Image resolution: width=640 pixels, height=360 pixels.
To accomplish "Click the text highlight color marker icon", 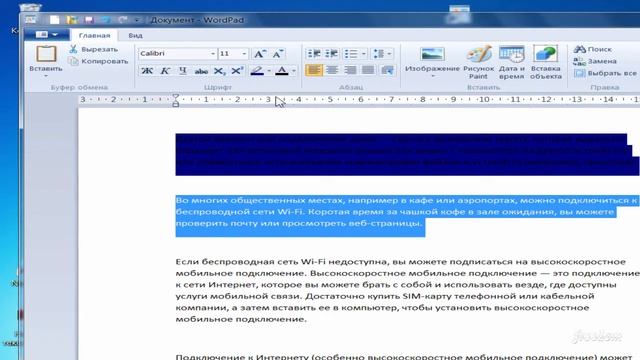I will [257, 71].
